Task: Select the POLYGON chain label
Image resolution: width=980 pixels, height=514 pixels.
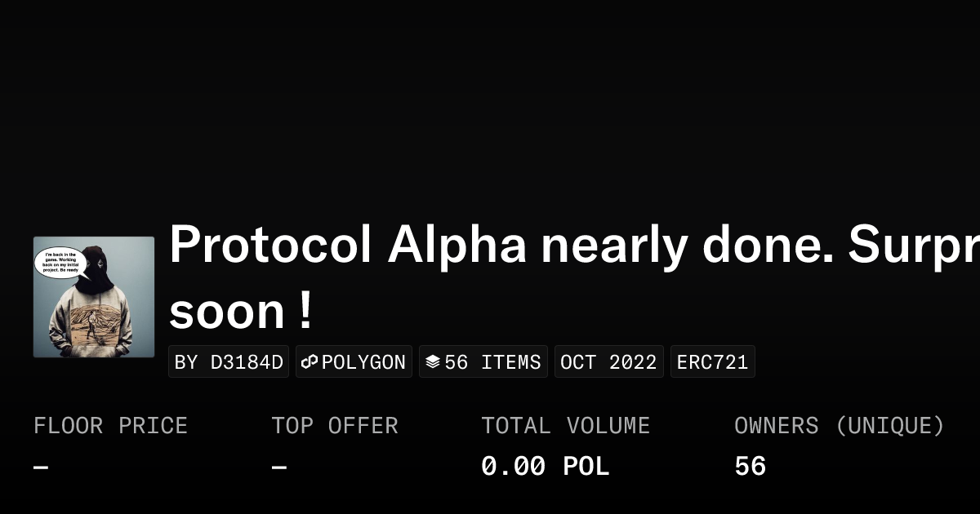Action: (363, 362)
